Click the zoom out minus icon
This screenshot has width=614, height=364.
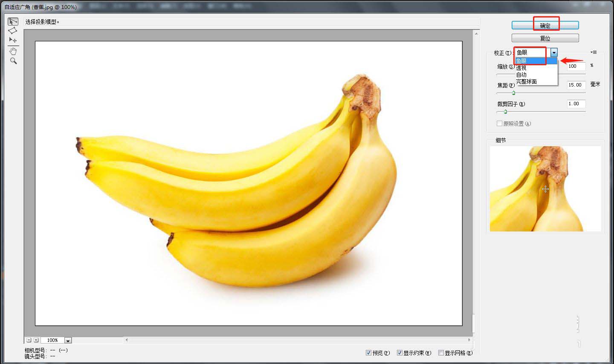pos(29,340)
